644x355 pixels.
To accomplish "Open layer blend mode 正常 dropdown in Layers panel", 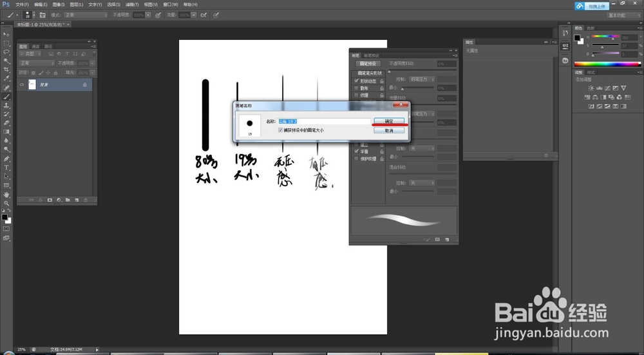I will (x=37, y=63).
